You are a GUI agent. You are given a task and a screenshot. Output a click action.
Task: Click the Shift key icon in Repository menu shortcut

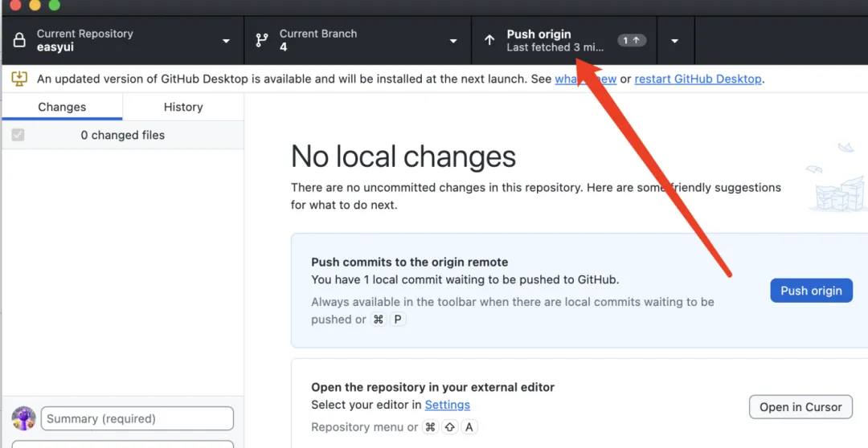click(x=450, y=427)
